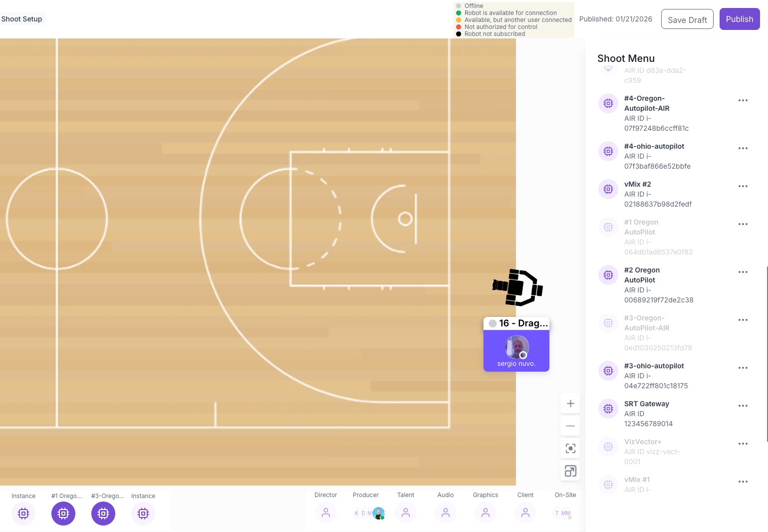
Task: Select the #3-Orego... instance in bottom bar
Action: click(103, 513)
